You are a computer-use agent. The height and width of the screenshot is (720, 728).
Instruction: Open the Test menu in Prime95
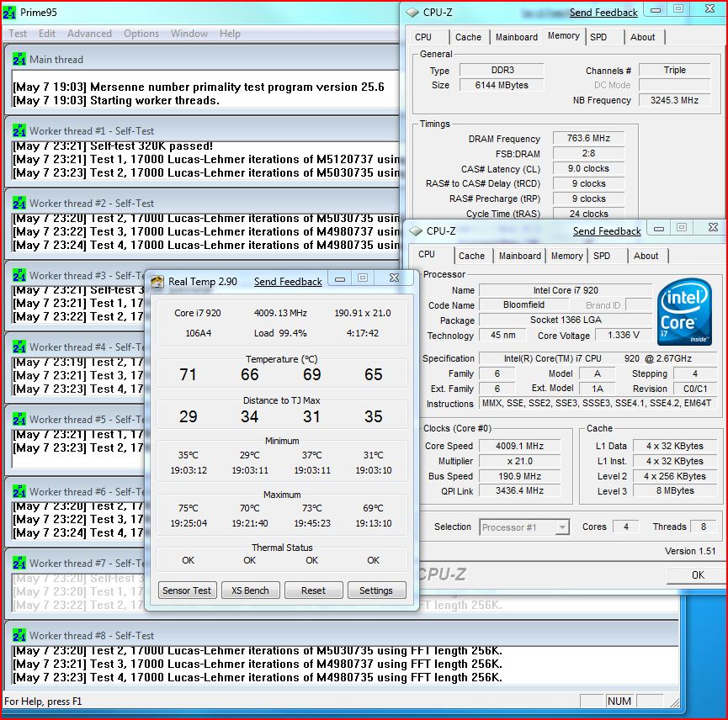[x=18, y=34]
